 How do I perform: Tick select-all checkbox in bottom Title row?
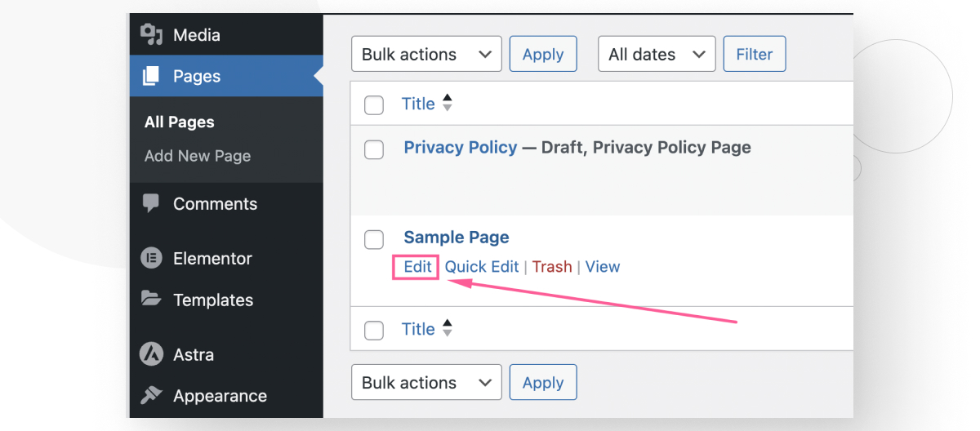[x=374, y=330]
